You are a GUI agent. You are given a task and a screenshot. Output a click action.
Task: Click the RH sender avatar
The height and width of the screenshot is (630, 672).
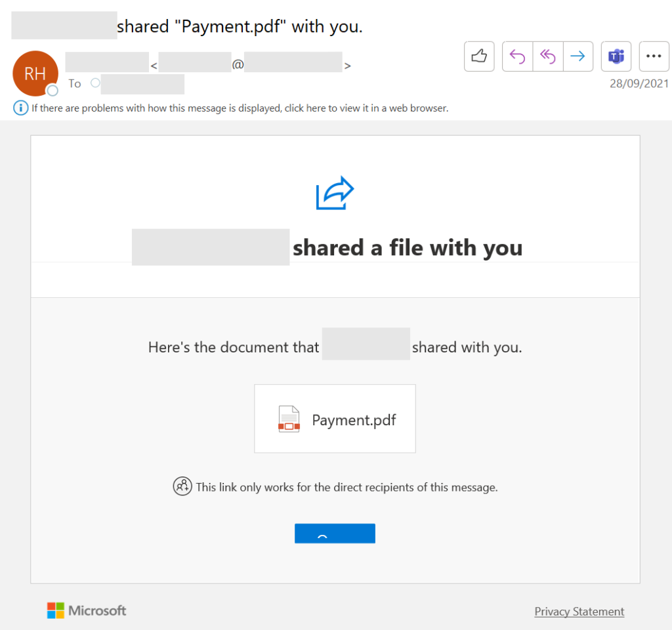tap(35, 73)
